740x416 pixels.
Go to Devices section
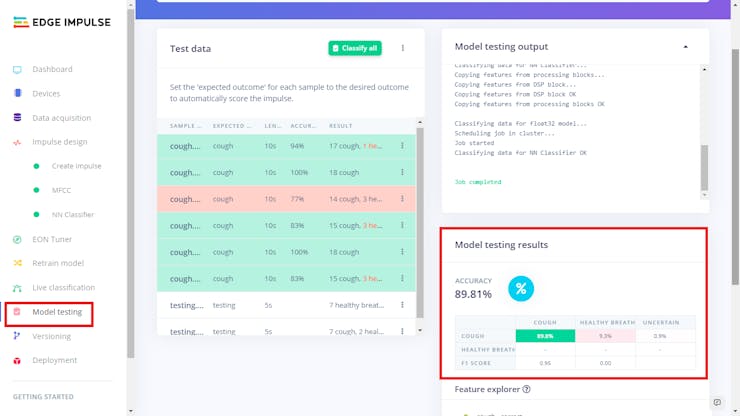(46, 93)
